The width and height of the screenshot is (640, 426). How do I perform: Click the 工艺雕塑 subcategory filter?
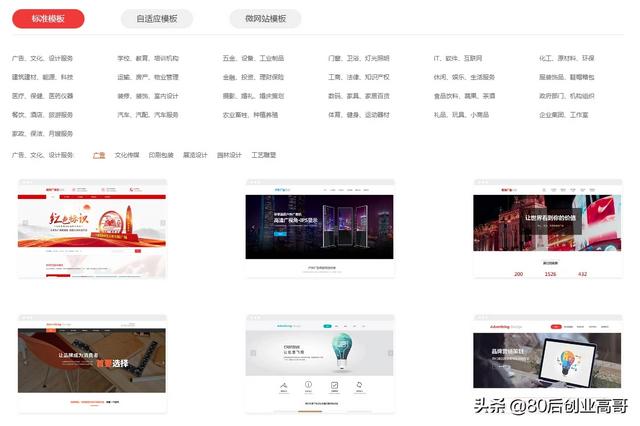tap(264, 155)
